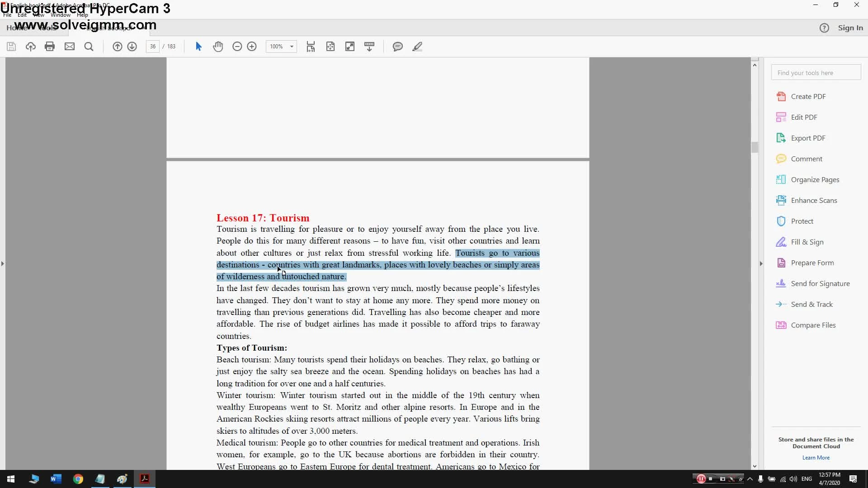
Task: Open the find text magnifier
Action: point(89,47)
